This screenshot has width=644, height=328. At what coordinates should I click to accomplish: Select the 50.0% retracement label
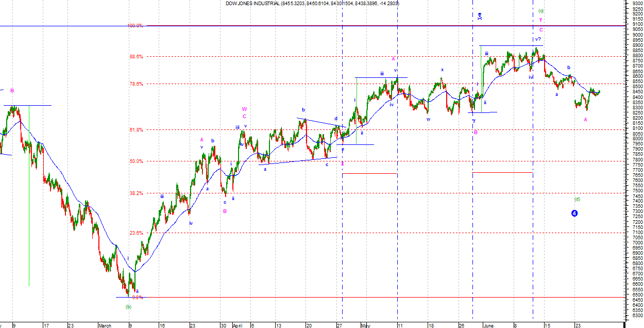(x=135, y=161)
